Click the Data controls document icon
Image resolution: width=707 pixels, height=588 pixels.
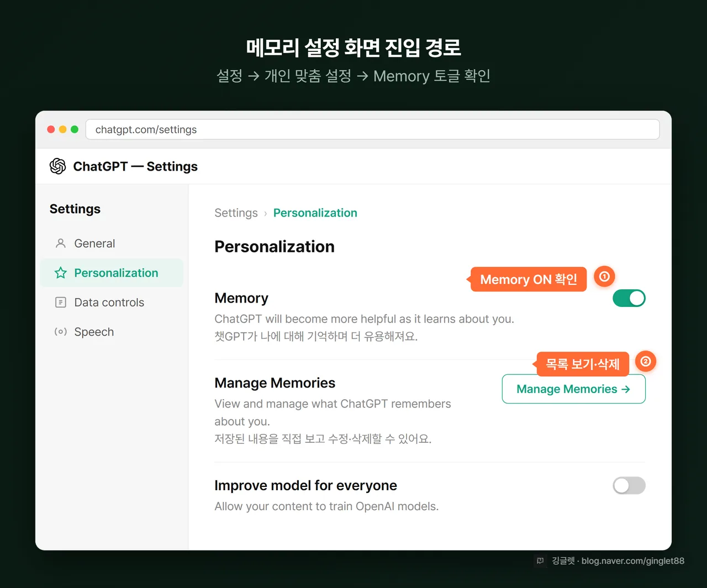pos(61,303)
